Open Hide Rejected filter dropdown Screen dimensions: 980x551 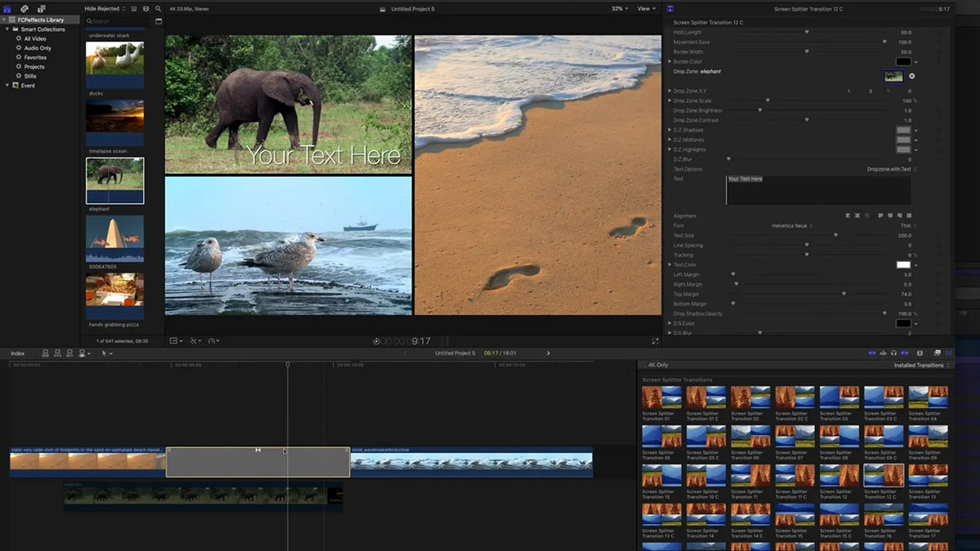coord(105,8)
